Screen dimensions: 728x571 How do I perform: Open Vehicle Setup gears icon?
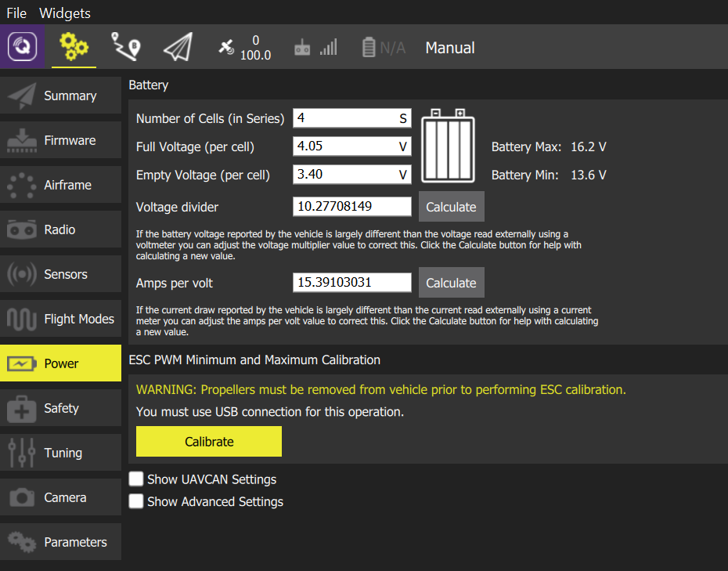tap(74, 47)
